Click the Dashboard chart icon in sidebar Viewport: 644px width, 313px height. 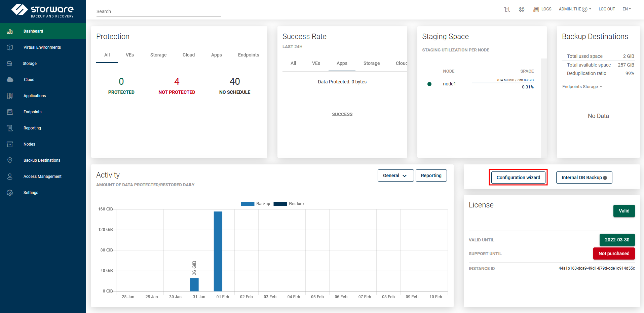pos(10,31)
